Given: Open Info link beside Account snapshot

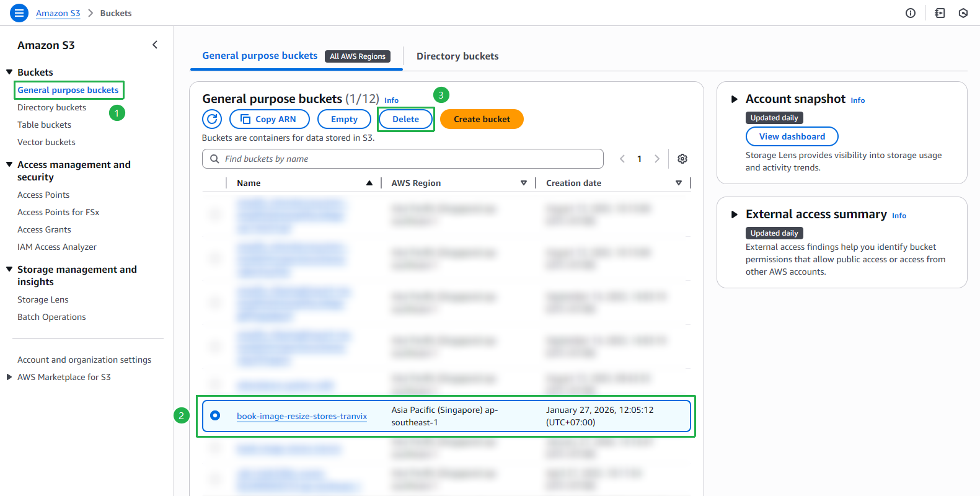Looking at the screenshot, I should pyautogui.click(x=858, y=100).
